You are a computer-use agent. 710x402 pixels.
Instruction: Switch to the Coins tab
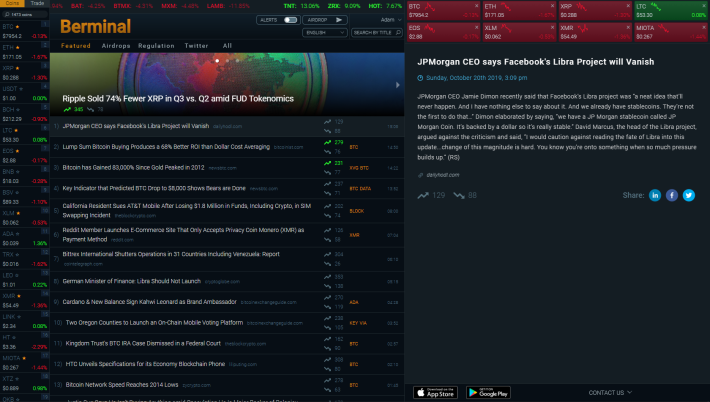[12, 3]
